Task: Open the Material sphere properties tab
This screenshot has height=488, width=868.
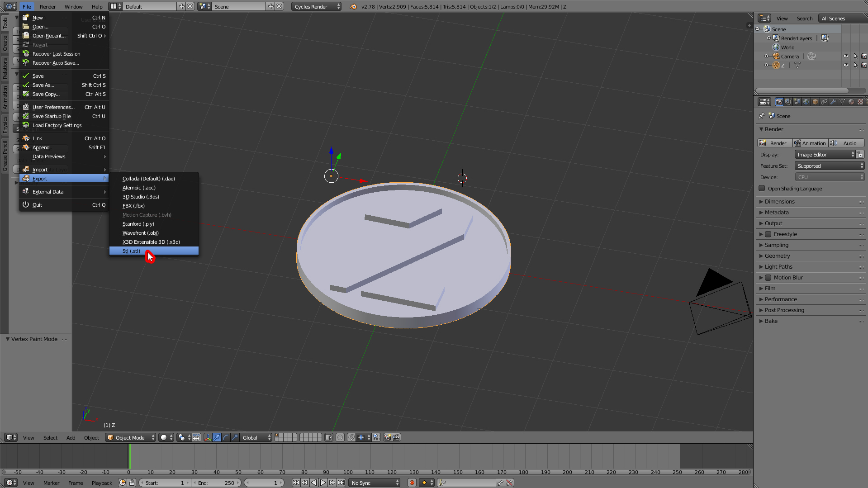Action: 851,102
